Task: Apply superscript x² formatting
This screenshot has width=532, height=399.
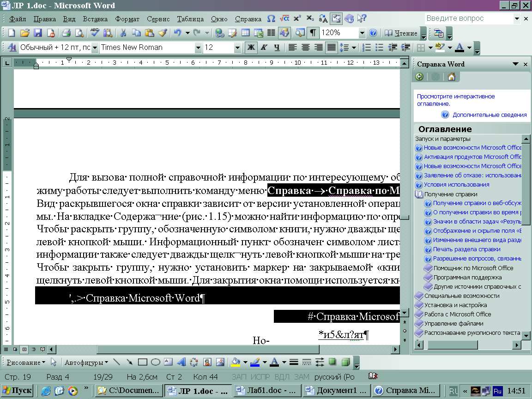Action: 297,18
